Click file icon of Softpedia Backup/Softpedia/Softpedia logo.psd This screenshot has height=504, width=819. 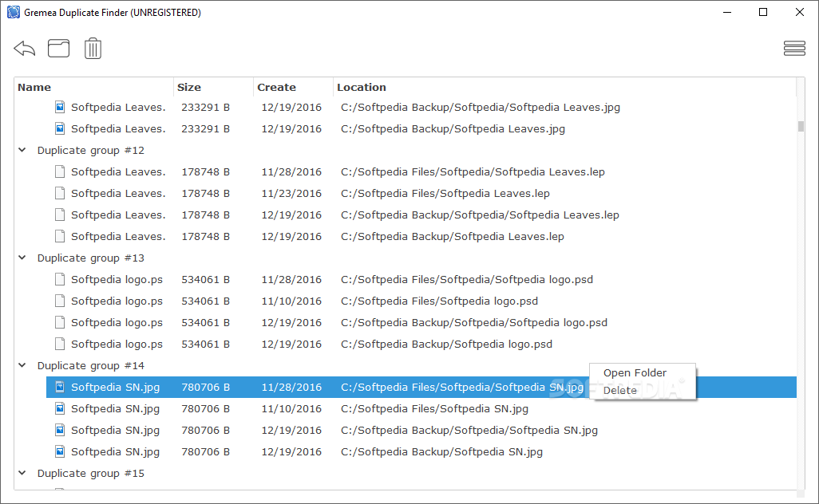[x=60, y=322]
